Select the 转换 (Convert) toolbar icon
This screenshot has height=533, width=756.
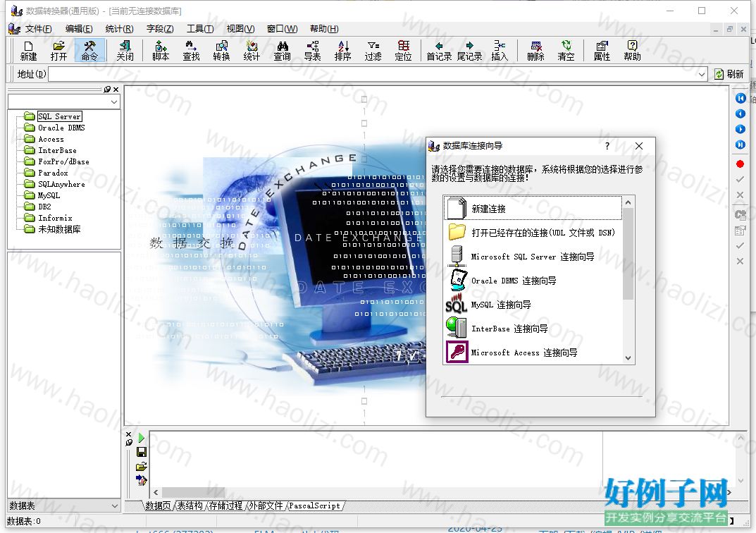tap(221, 51)
